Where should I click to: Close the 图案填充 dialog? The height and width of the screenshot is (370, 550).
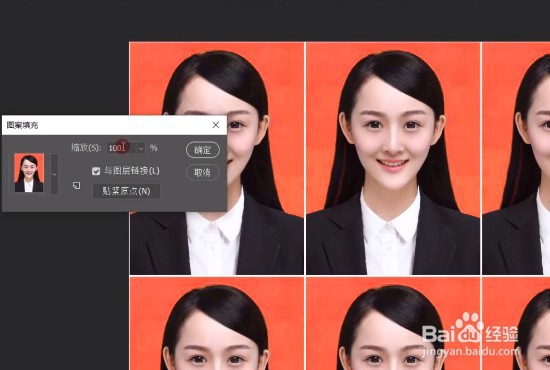coord(216,125)
